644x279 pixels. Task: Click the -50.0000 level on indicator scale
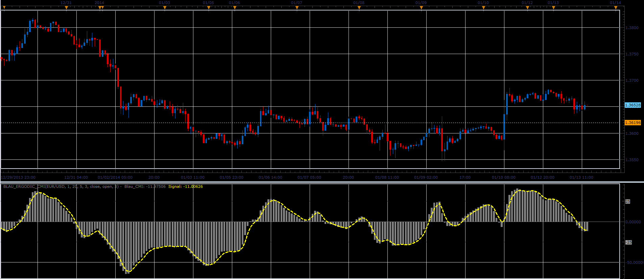(635, 262)
